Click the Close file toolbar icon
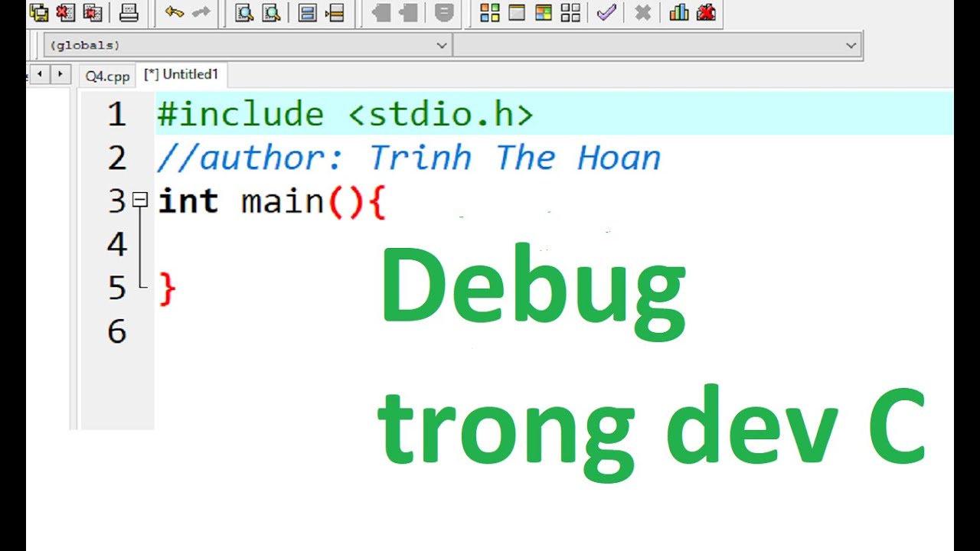Screen dimensions: 980x551 (x=66, y=12)
